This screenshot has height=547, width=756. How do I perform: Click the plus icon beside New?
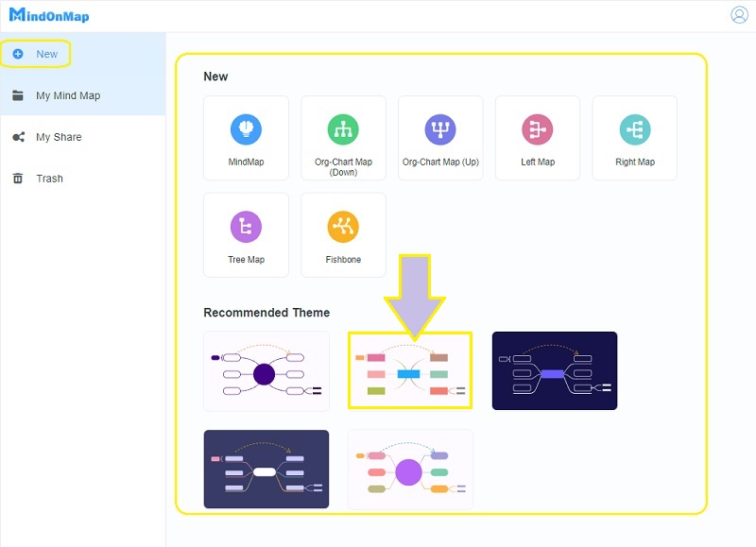point(18,54)
